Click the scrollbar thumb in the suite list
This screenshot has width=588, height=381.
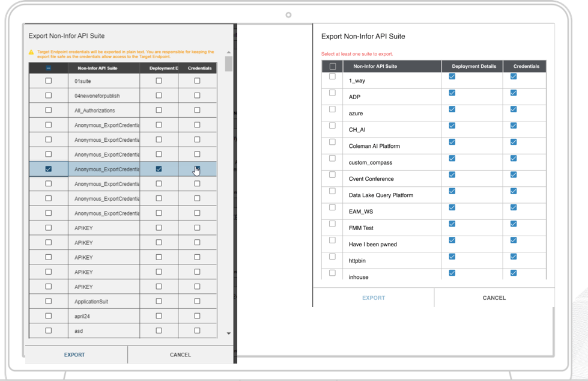click(228, 64)
